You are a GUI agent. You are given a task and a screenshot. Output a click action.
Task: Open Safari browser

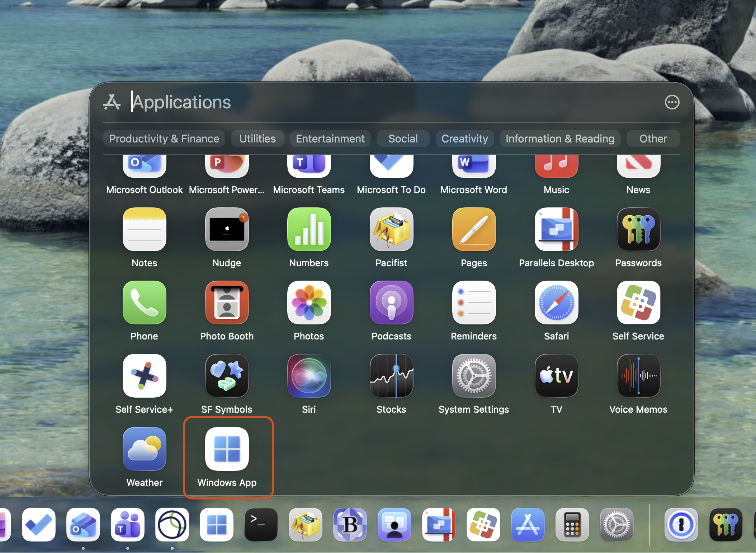tap(557, 303)
